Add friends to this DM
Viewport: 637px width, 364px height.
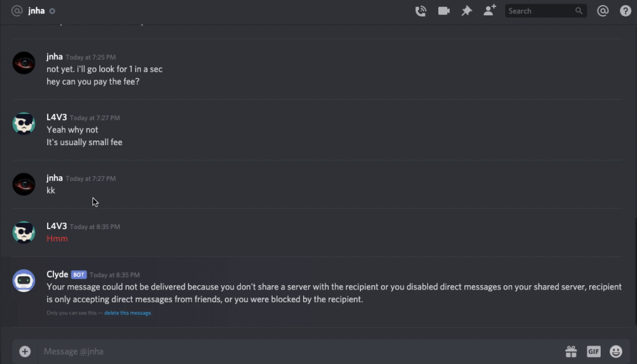(x=489, y=11)
